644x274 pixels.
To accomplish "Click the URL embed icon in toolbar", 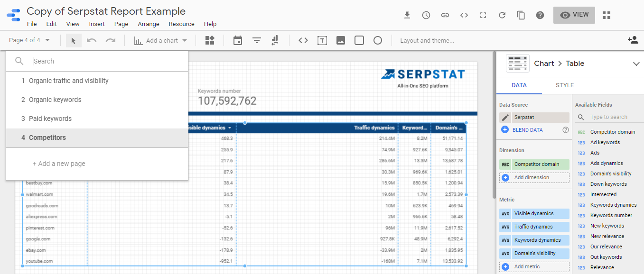I will tap(303, 40).
